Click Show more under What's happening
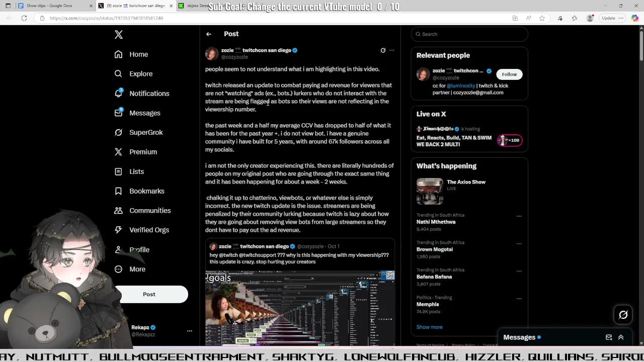This screenshot has width=644, height=362. click(429, 327)
